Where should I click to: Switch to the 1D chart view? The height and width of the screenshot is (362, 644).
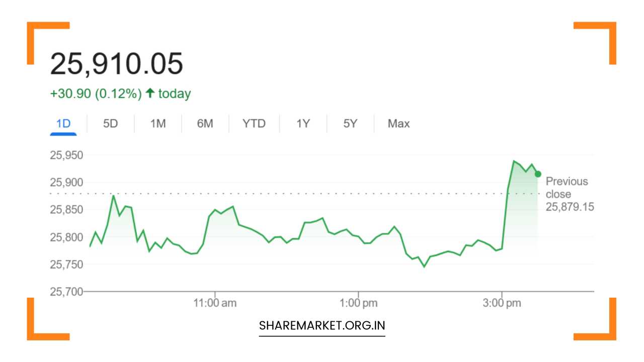(x=63, y=124)
